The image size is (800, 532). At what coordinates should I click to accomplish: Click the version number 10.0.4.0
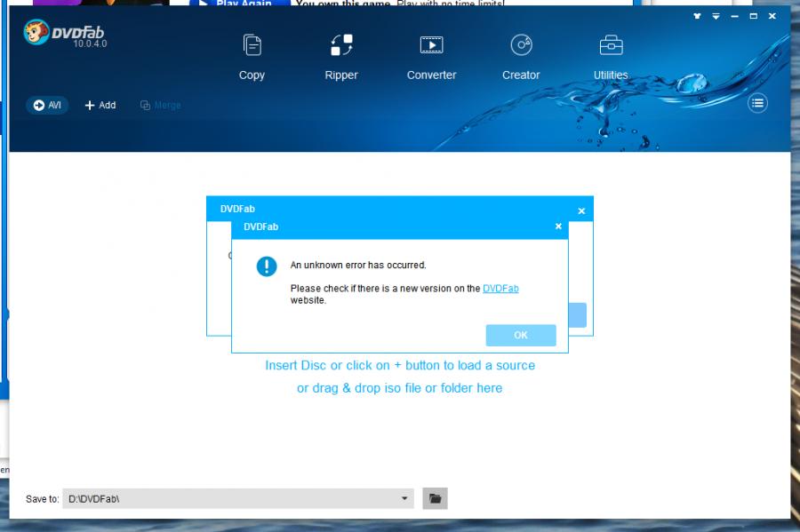90,44
